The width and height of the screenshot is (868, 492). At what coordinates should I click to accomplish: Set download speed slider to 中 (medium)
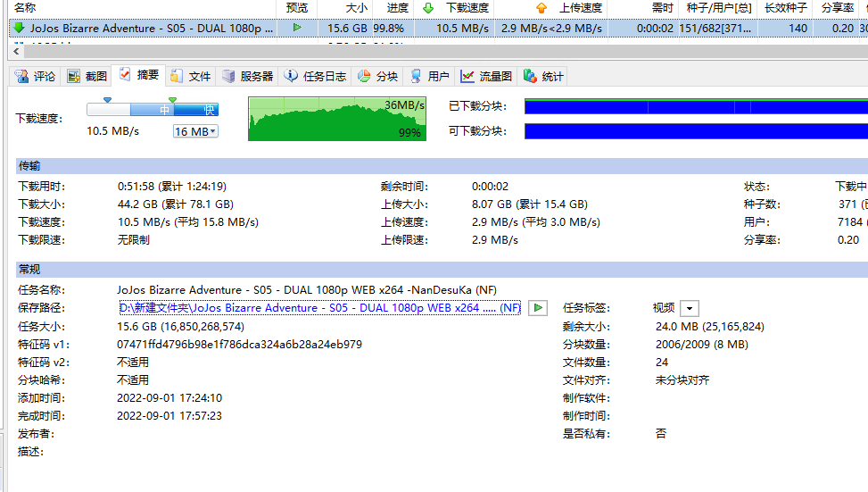(165, 110)
